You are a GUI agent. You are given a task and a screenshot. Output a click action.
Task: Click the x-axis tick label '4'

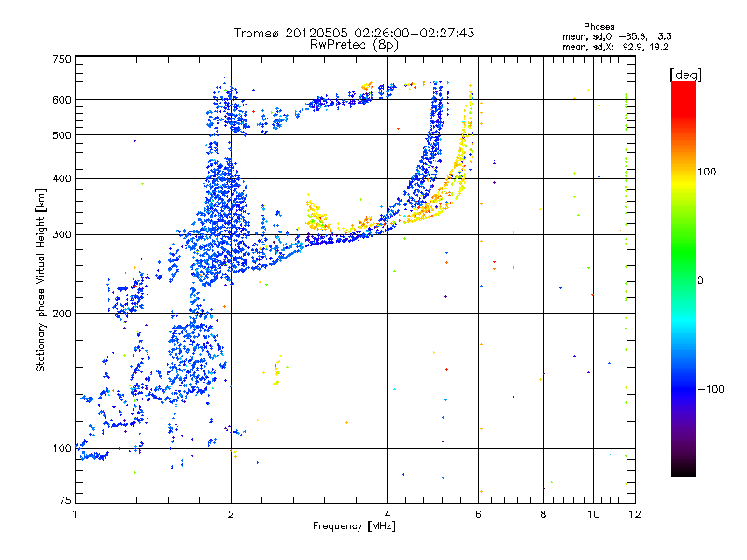(x=387, y=514)
